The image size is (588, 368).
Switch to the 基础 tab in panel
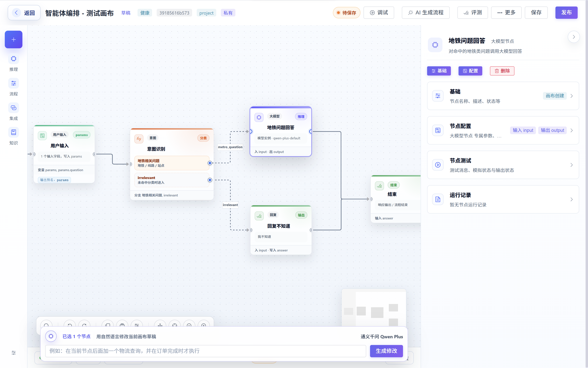(x=439, y=71)
